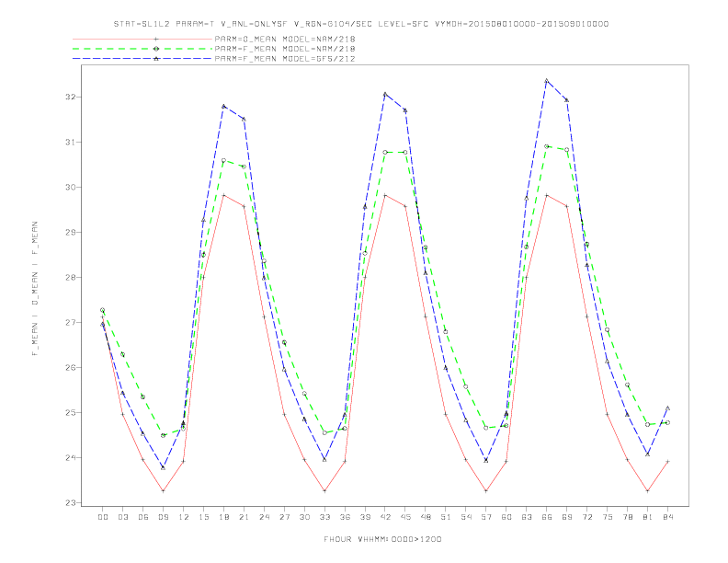Click x-axis tick label 21
The height and width of the screenshot is (563, 728).
244,517
